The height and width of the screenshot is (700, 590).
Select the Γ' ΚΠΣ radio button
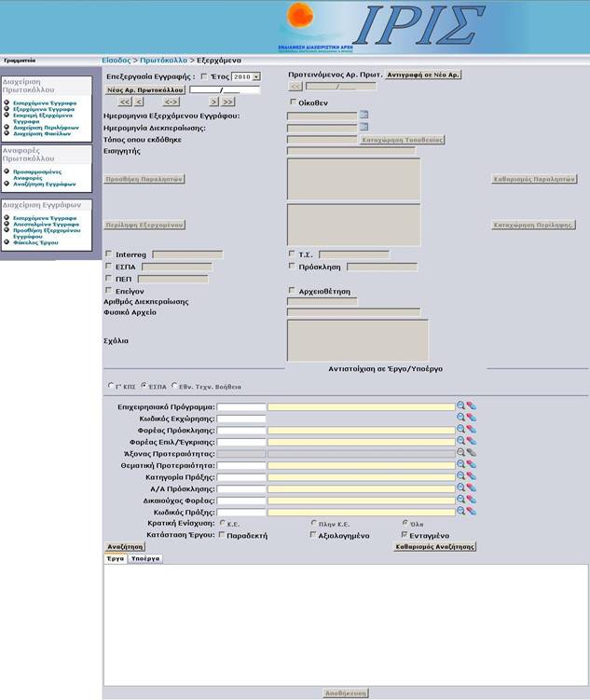pos(111,385)
